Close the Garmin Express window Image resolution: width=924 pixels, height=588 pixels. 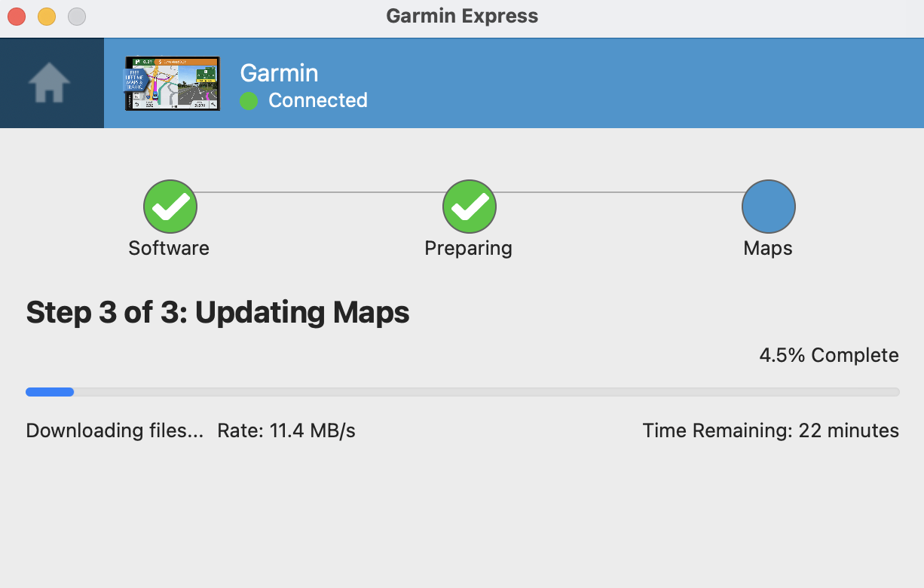pos(17,16)
